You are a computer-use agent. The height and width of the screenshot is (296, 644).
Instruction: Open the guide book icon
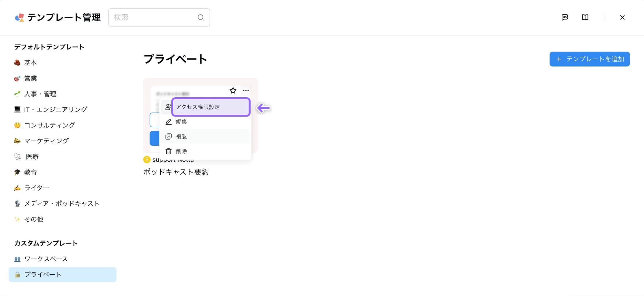pos(585,17)
